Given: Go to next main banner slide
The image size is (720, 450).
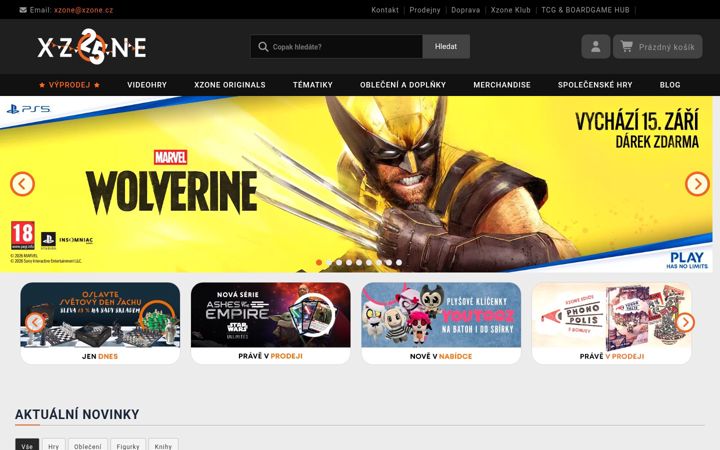Looking at the screenshot, I should point(697,184).
